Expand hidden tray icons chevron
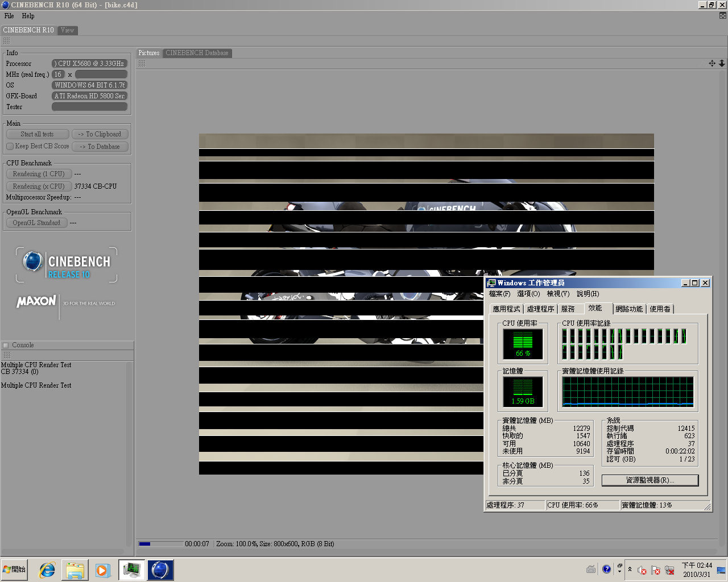The height and width of the screenshot is (582, 728). click(630, 569)
